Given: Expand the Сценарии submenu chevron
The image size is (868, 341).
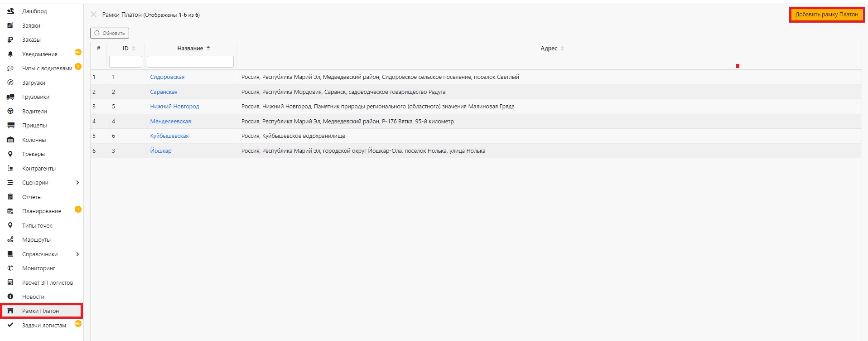Looking at the screenshot, I should point(77,183).
